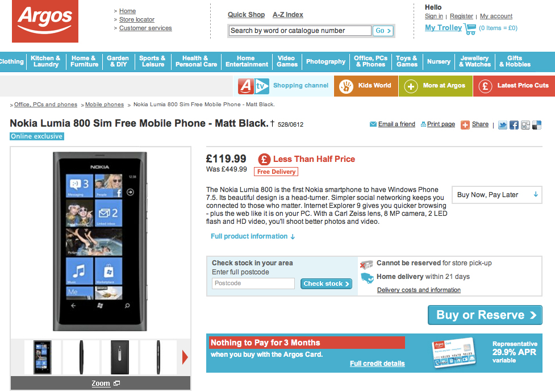Click the Postcode input field

[253, 283]
